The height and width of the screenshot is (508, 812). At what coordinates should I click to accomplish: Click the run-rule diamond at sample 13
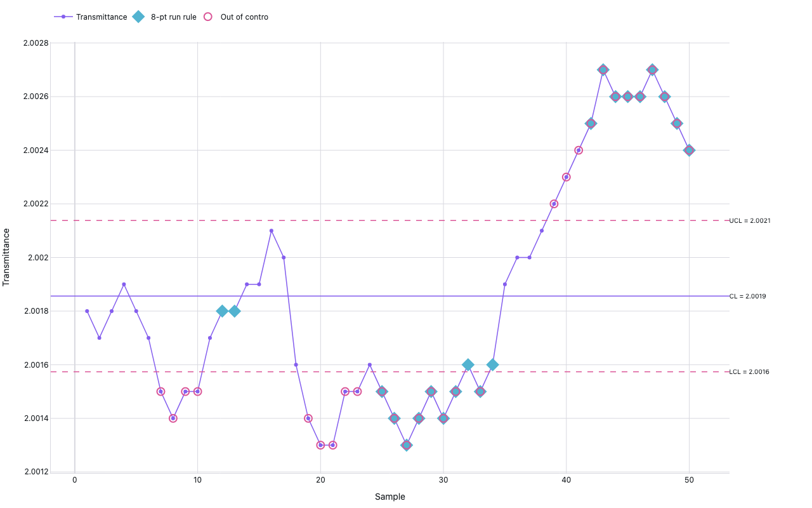pyautogui.click(x=235, y=311)
